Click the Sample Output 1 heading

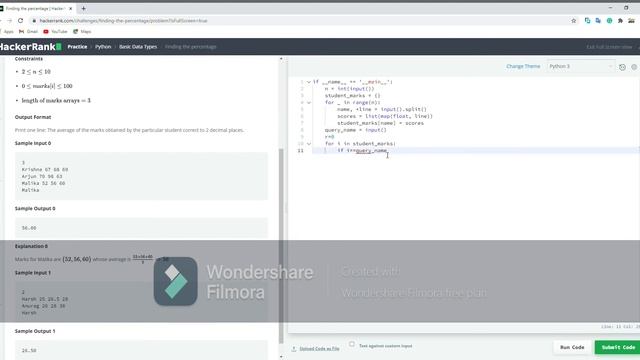pyautogui.click(x=35, y=331)
